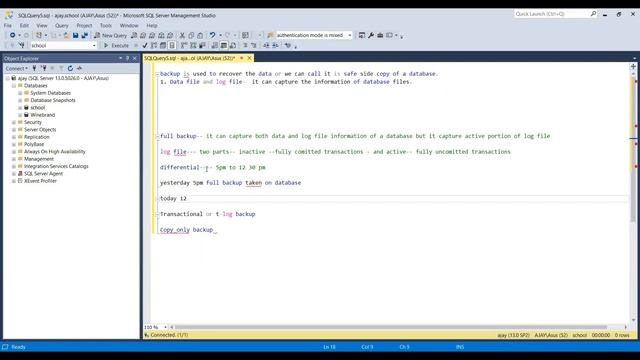Select Integration Services Catalogs node
Image resolution: width=640 pixels, height=360 pixels.
(56, 166)
